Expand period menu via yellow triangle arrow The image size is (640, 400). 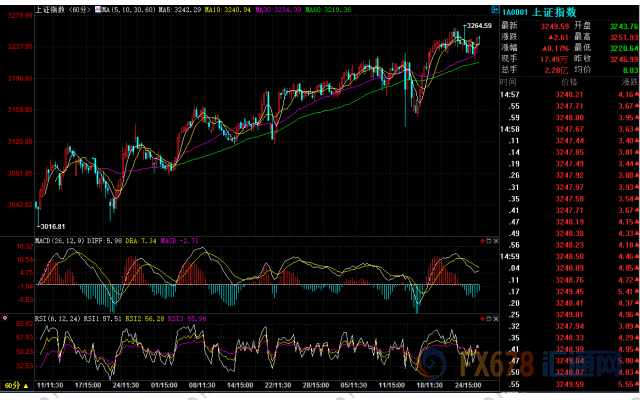click(26, 385)
